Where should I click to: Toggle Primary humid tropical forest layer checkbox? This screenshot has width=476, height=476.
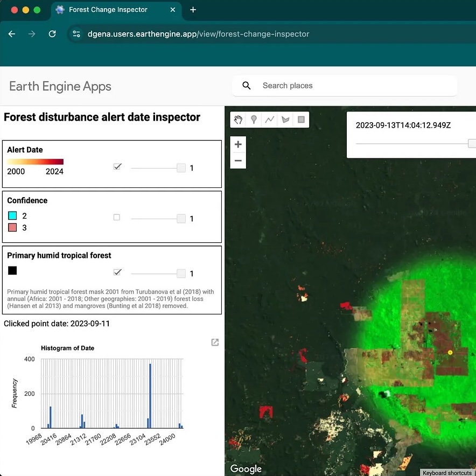pyautogui.click(x=117, y=272)
